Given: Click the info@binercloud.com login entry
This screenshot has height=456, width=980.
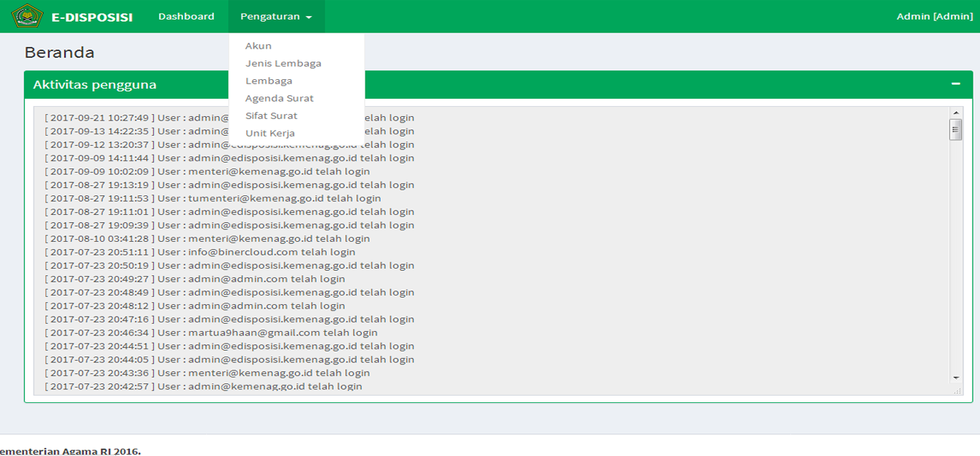Looking at the screenshot, I should 200,252.
